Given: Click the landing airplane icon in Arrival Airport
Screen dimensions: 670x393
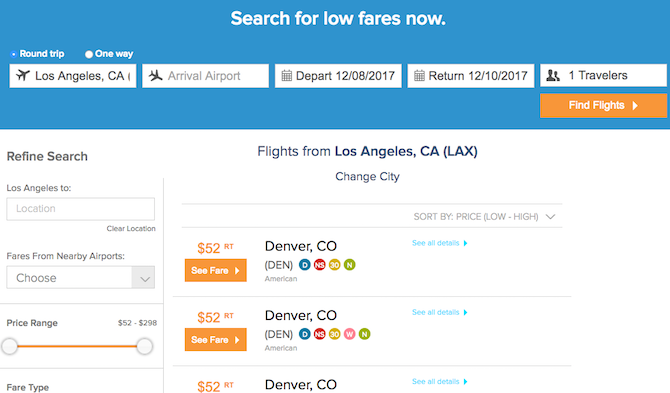Looking at the screenshot, I should [x=156, y=76].
